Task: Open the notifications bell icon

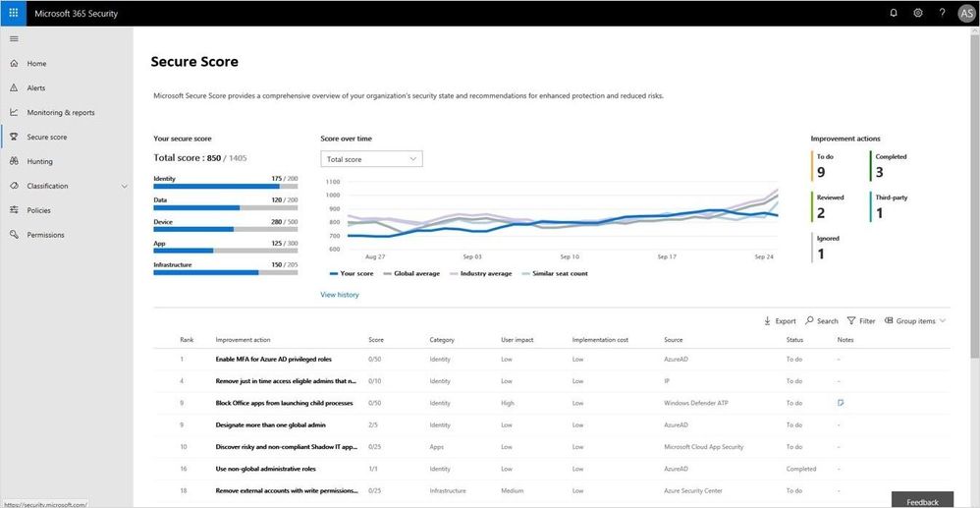Action: point(894,13)
